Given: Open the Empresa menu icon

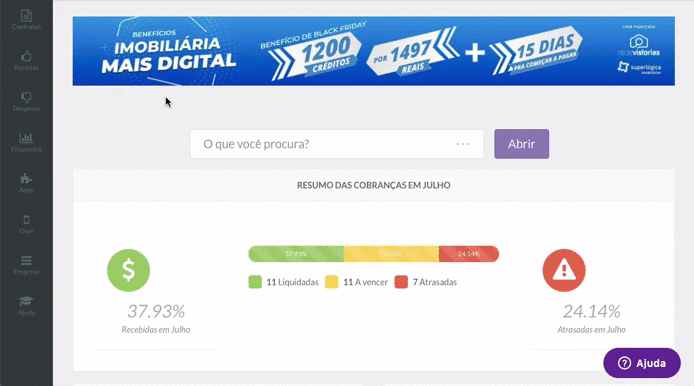Looking at the screenshot, I should click(x=26, y=260).
